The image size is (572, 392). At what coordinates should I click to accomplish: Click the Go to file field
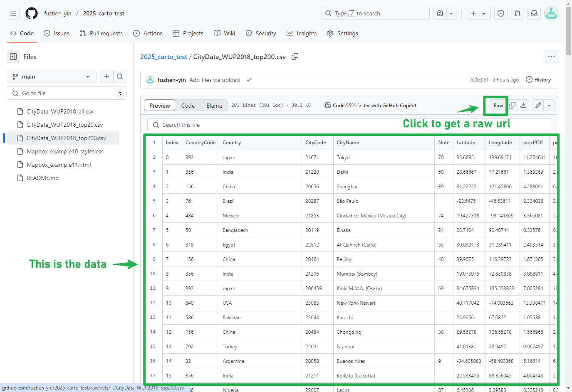point(67,93)
